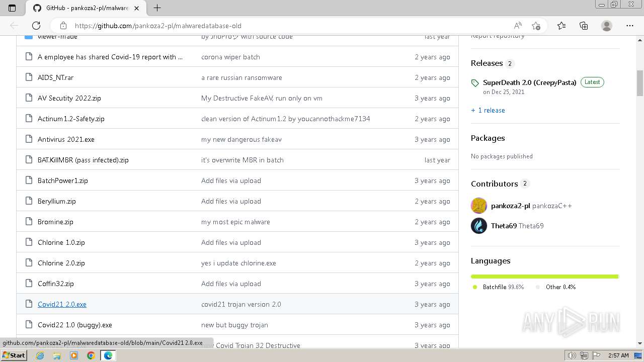This screenshot has height=362, width=644.
Task: Open the Settings and more ellipsis menu
Action: (630, 26)
